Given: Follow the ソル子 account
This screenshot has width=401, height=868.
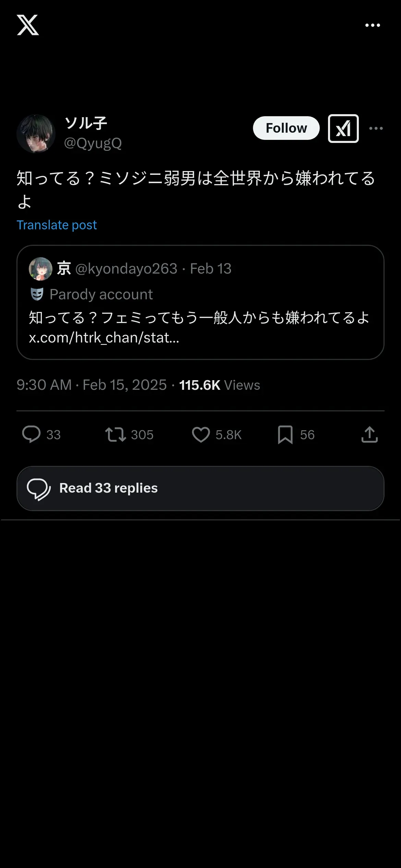Looking at the screenshot, I should click(x=286, y=128).
